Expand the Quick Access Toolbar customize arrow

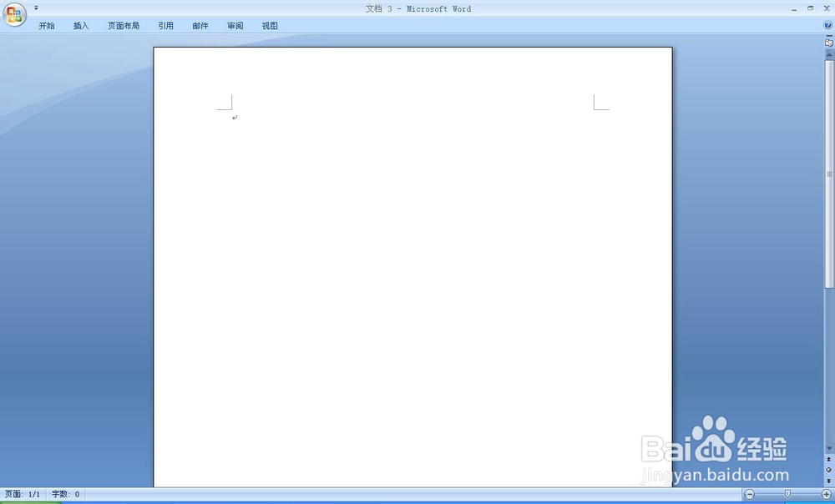coord(36,8)
